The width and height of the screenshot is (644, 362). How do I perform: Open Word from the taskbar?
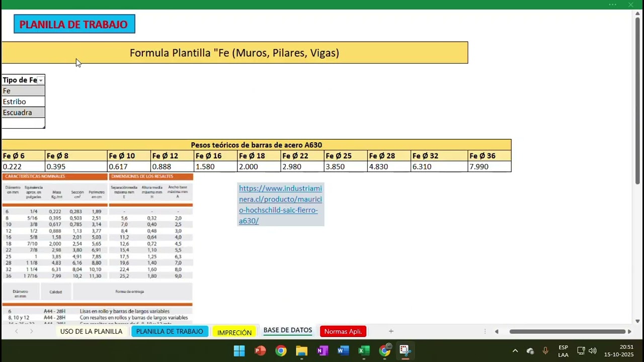(x=343, y=350)
